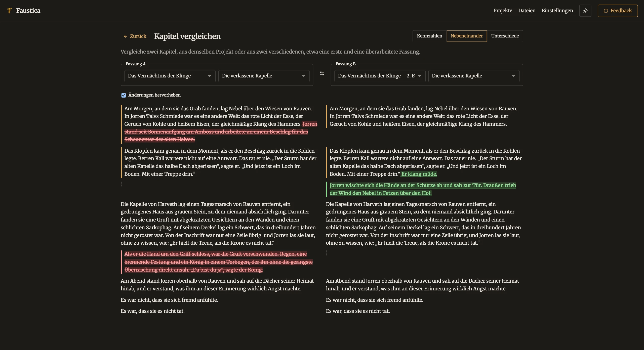Image resolution: width=644 pixels, height=350 pixels.
Task: Toggle the light/dark theme sun icon
Action: click(x=585, y=11)
